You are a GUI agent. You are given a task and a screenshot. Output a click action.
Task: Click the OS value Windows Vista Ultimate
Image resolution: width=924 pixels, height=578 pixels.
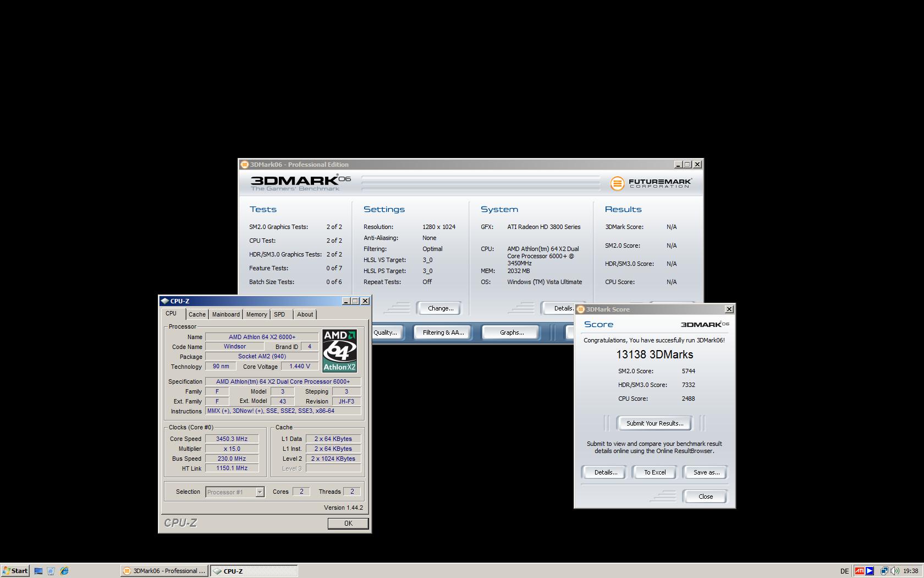click(x=544, y=282)
